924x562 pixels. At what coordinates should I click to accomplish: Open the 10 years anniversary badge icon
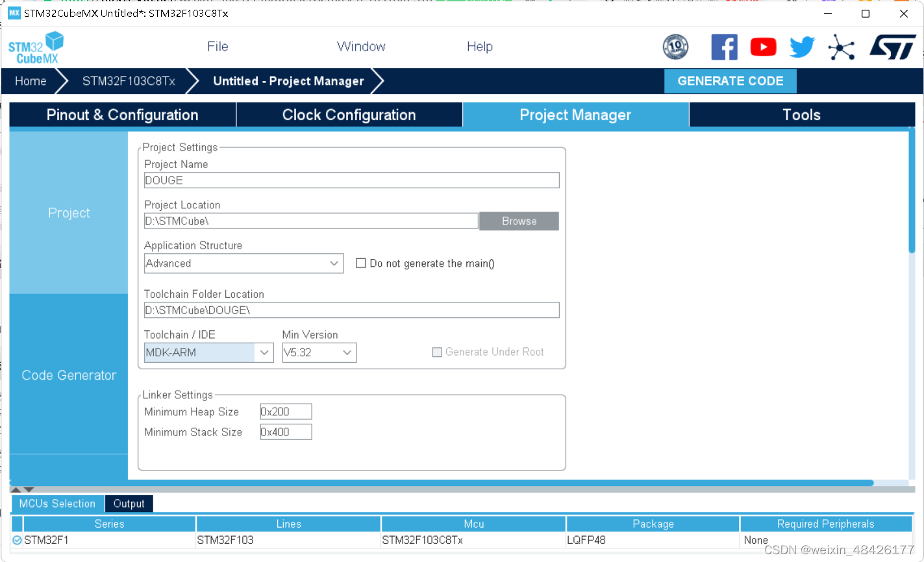pyautogui.click(x=675, y=47)
